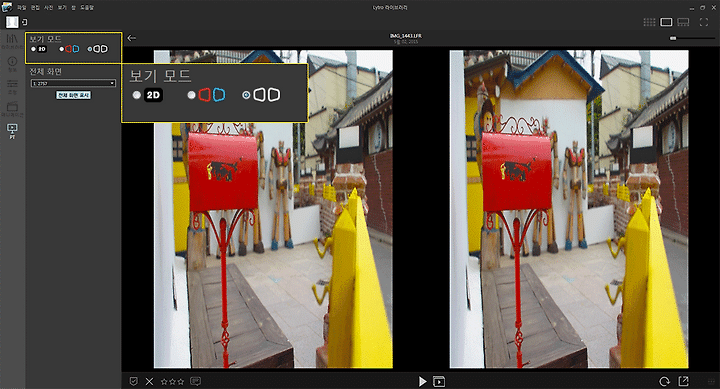
Task: Switch to single image view
Action: (666, 22)
